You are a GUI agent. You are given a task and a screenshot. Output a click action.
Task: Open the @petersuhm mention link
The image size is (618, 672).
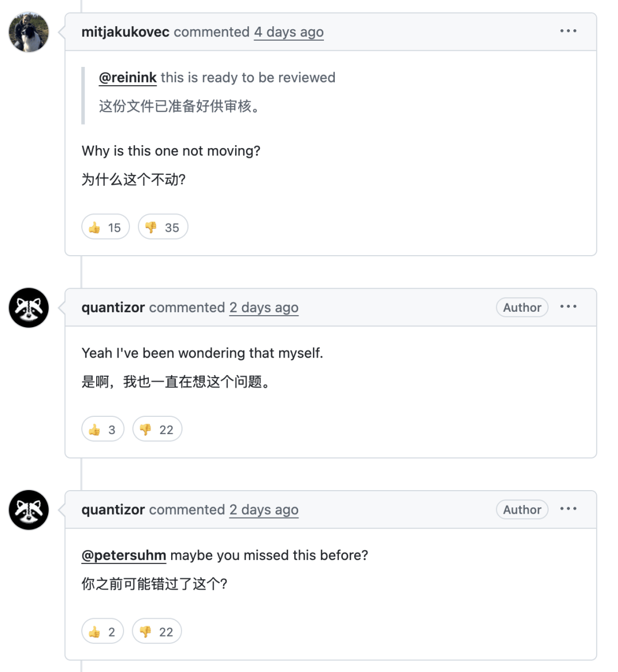point(124,555)
